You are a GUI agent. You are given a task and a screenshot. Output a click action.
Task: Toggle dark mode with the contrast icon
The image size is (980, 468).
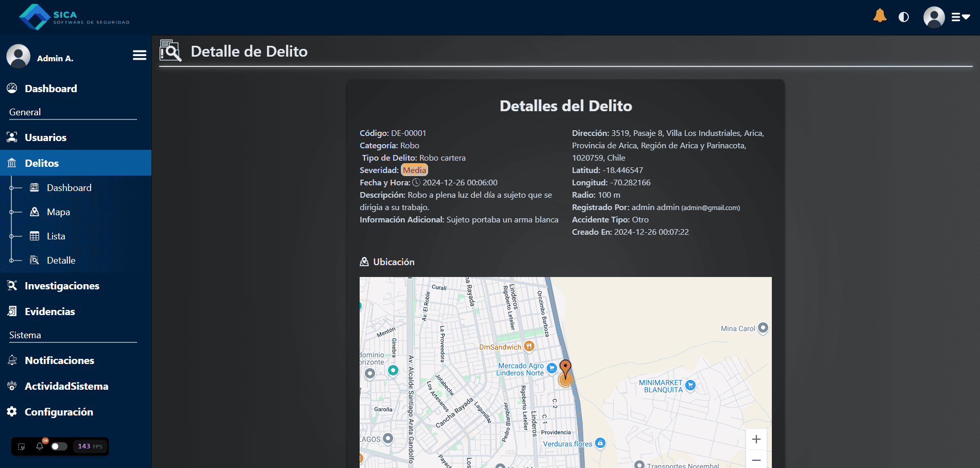(x=904, y=16)
